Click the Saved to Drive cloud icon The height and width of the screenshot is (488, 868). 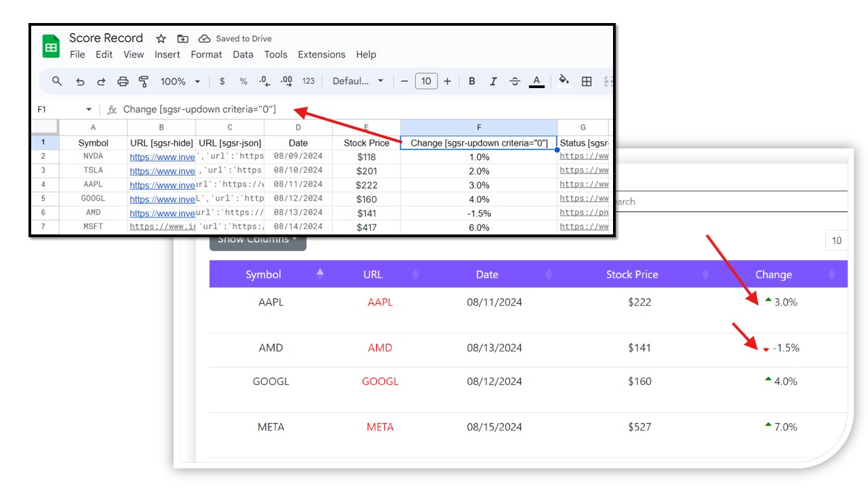[x=204, y=39]
